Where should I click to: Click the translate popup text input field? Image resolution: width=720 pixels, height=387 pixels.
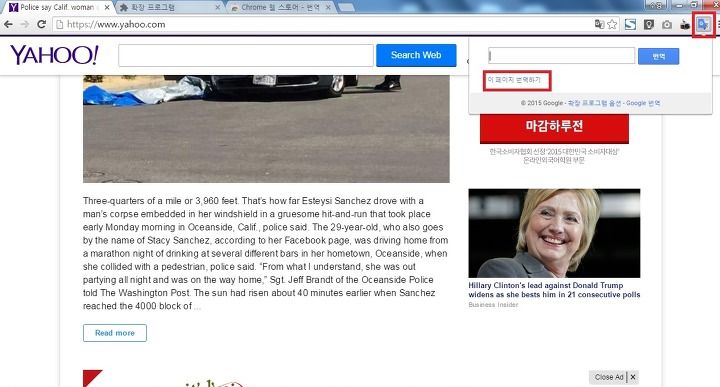(561, 56)
